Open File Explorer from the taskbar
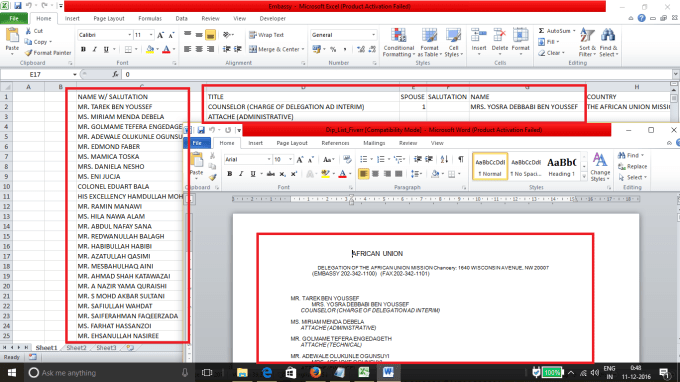The height and width of the screenshot is (382, 680). click(242, 372)
